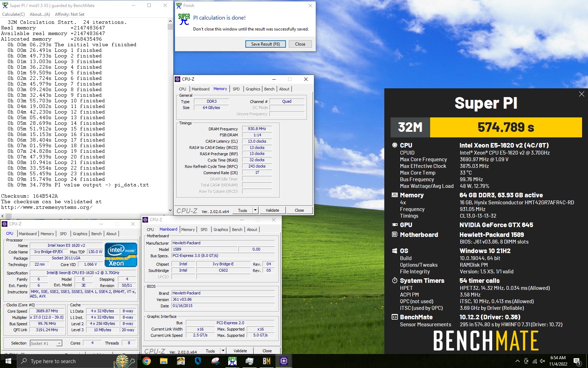Screen dimensions: 588x368
Task: Click the blue taskbar icon right of the tools icon
Action: [x=198, y=361]
